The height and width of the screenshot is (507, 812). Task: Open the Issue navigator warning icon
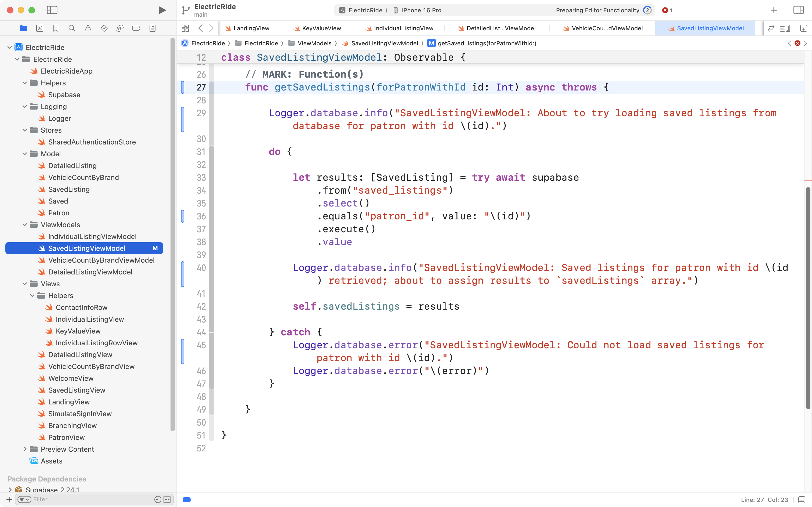click(88, 28)
